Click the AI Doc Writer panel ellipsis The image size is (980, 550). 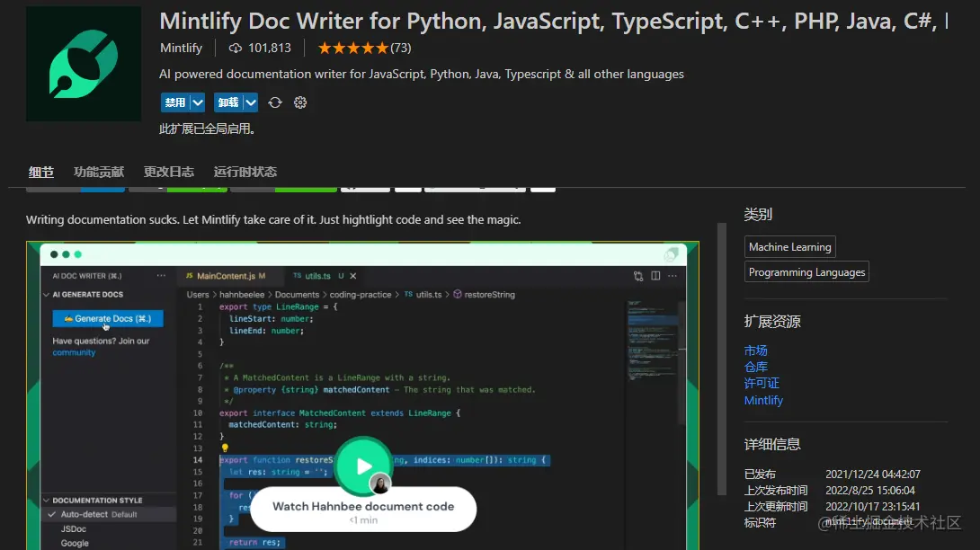[x=161, y=276]
